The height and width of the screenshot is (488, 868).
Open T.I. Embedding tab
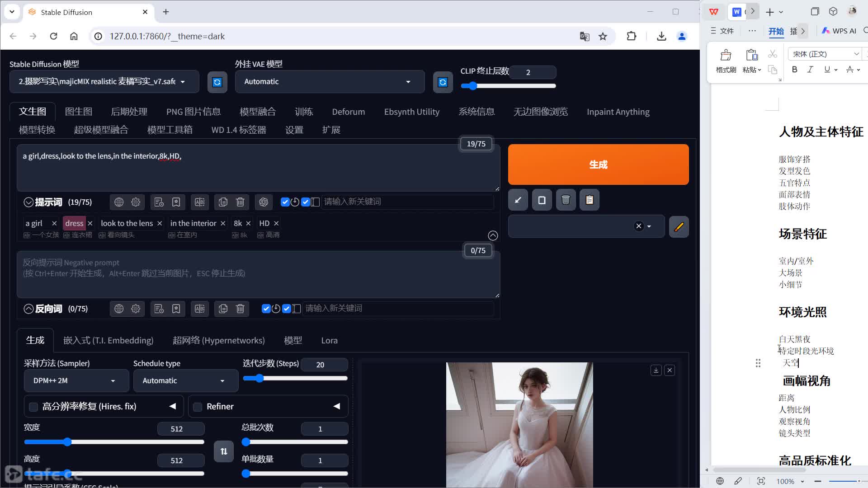point(108,340)
